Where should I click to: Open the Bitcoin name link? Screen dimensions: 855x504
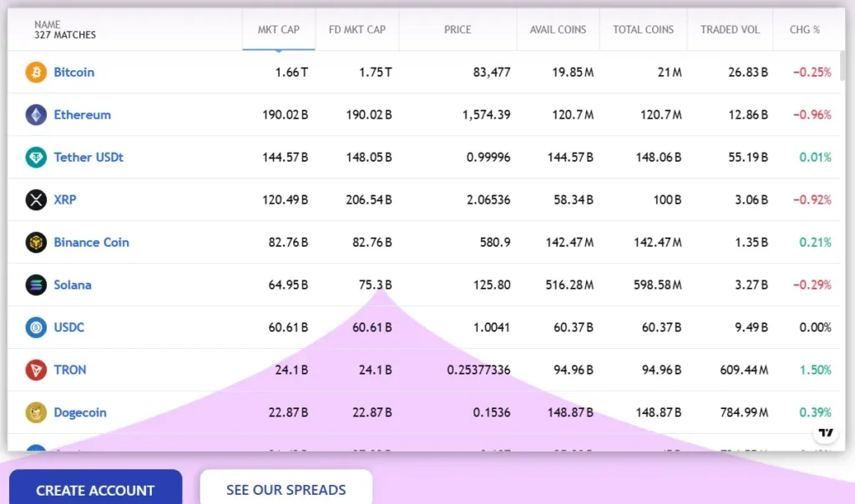pyautogui.click(x=74, y=73)
